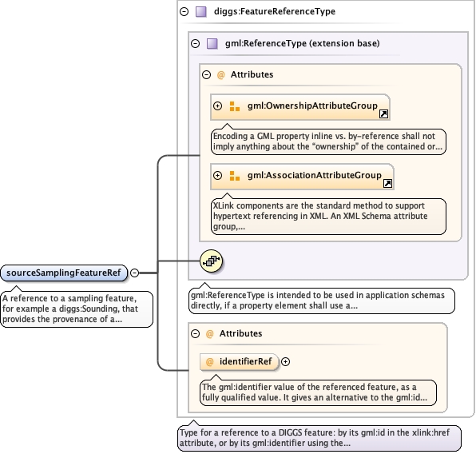Collapse Attributes group inside gml:ReferenceType
This screenshot has width=476, height=454.
click(206, 75)
